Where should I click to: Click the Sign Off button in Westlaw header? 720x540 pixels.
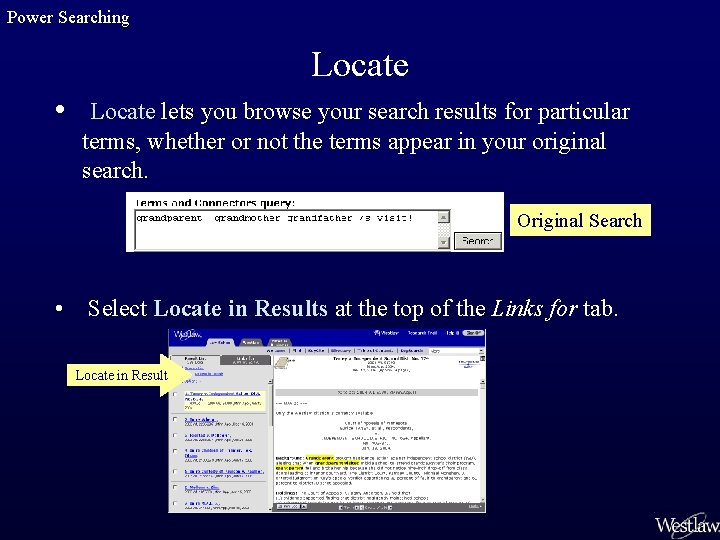point(473,333)
